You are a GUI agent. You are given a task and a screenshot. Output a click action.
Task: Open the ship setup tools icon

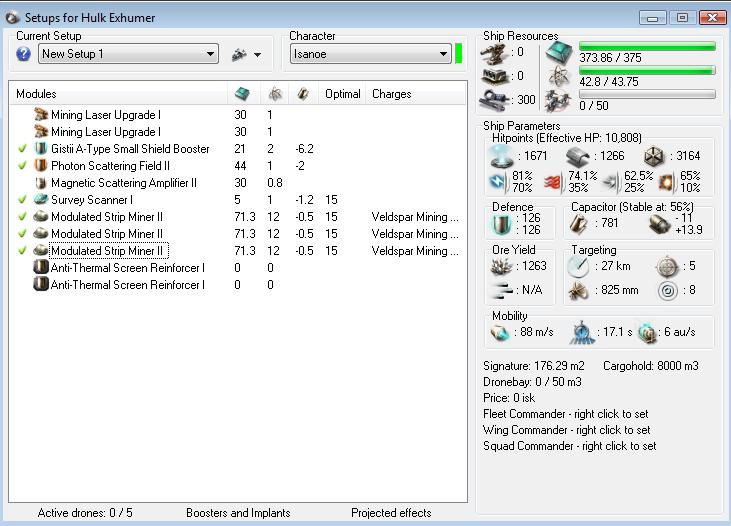239,55
